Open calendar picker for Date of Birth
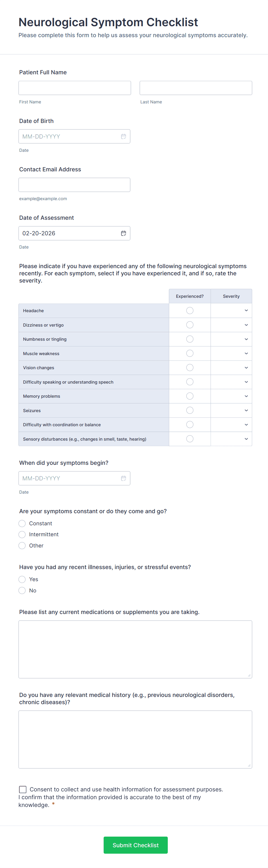The width and height of the screenshot is (268, 868). [123, 137]
